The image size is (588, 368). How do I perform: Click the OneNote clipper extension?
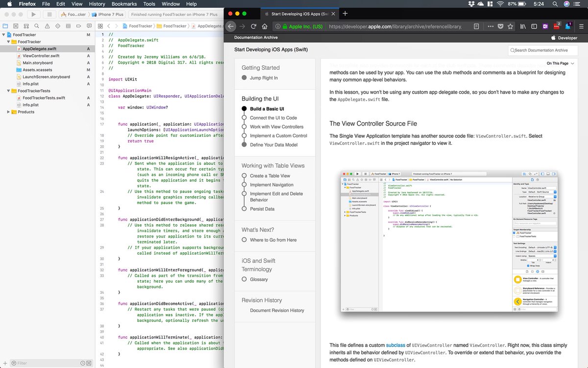pos(545,26)
